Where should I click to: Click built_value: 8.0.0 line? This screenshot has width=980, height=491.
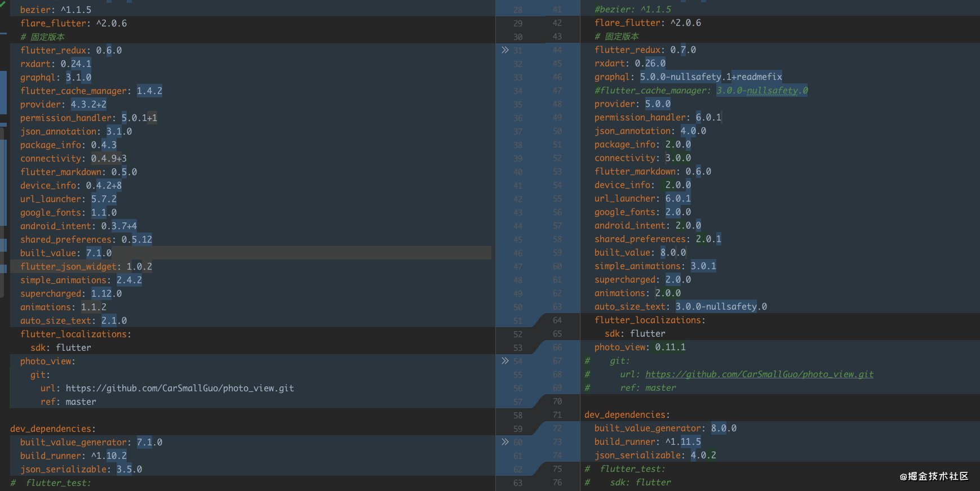(640, 252)
